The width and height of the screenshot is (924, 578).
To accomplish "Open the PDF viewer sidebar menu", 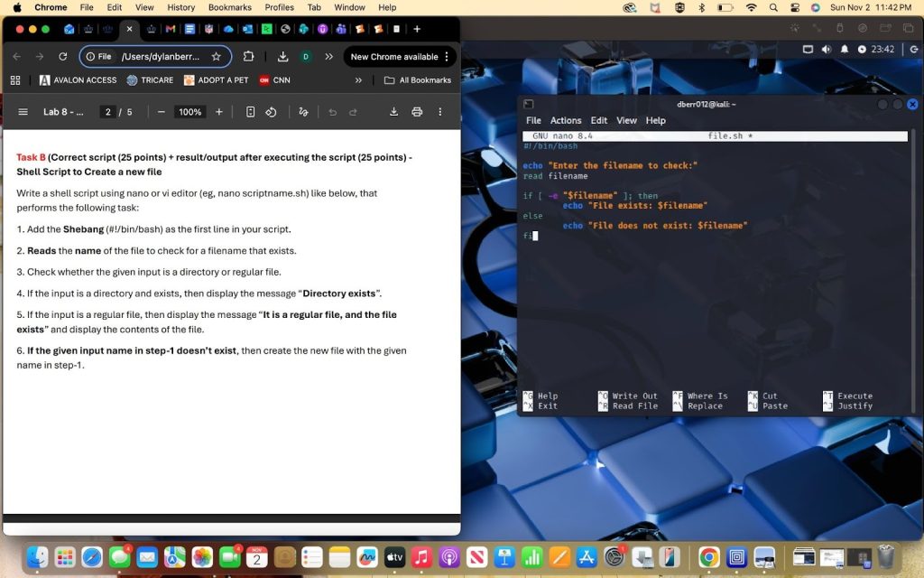I will [x=23, y=112].
